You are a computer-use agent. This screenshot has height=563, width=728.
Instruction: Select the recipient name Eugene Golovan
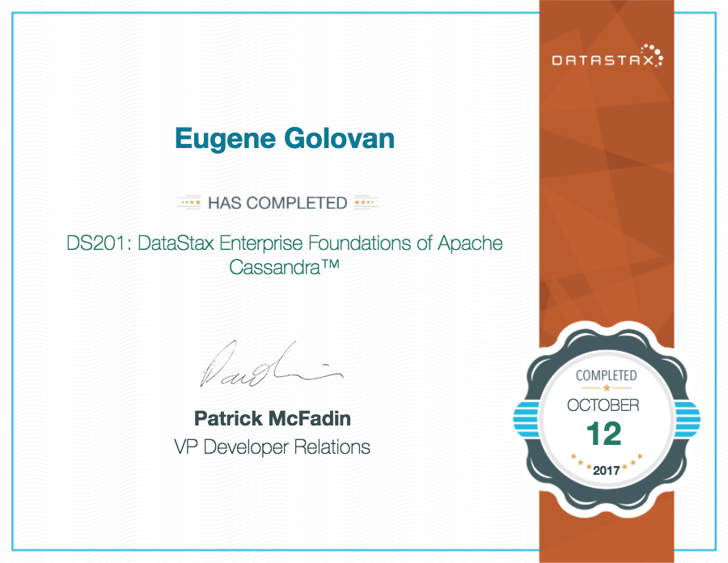tap(285, 139)
